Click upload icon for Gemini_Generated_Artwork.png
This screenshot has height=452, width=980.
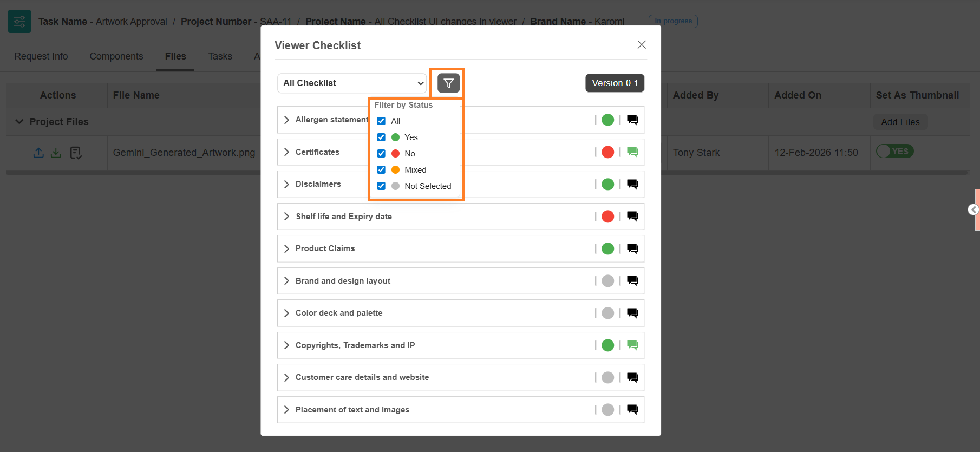[x=38, y=153]
